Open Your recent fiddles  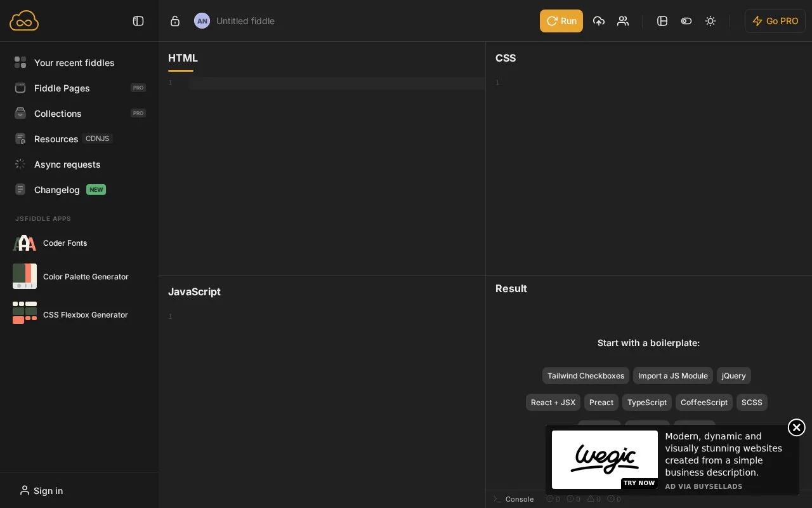coord(79,62)
